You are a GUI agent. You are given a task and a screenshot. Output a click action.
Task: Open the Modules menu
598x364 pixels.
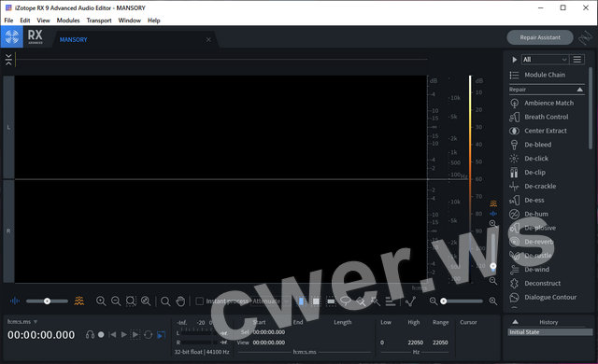[x=68, y=21]
